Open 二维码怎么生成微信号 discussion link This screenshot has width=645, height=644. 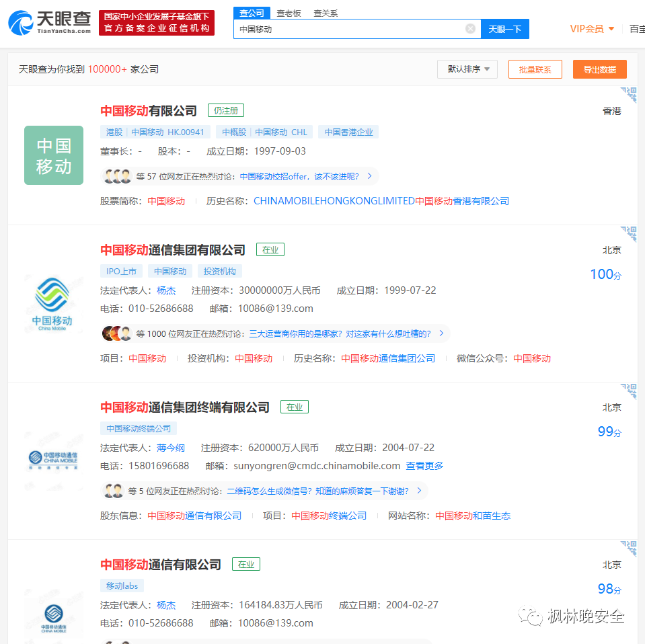pyautogui.click(x=317, y=491)
